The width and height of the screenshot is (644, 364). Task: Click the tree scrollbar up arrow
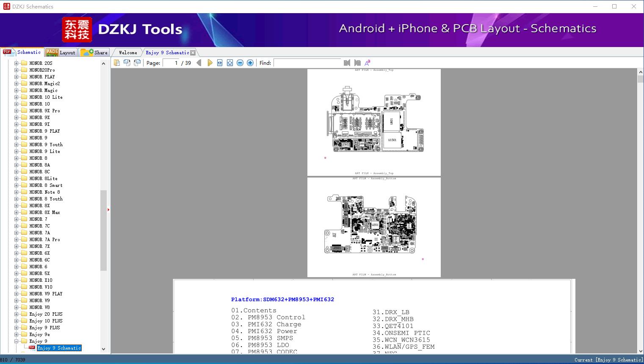[x=103, y=64]
